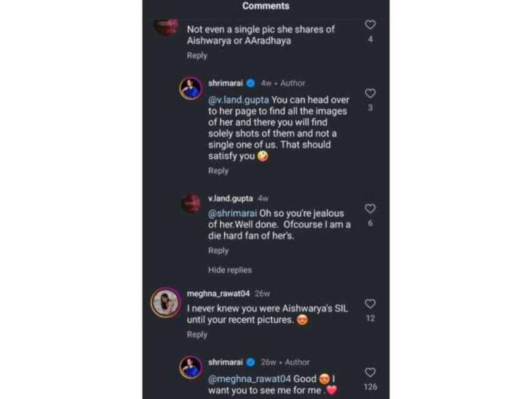Open meghna_rawat04's profile picture
This screenshot has width=532, height=399.
[x=165, y=303]
